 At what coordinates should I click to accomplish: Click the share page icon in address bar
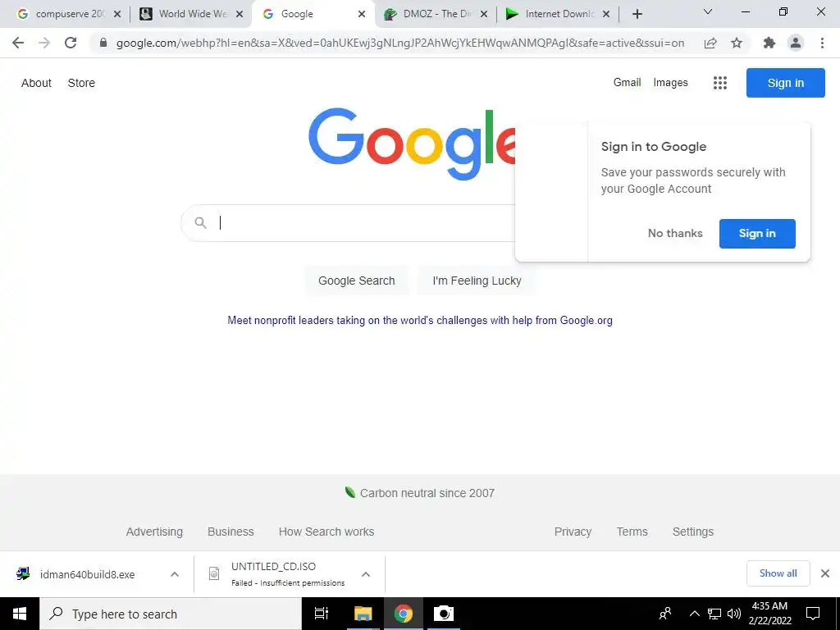point(710,43)
